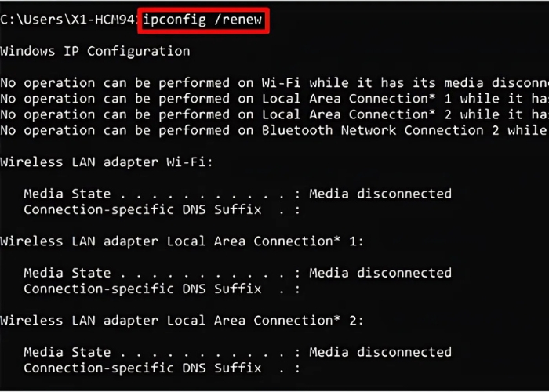Click Media disconnected value under the Wi-Fi adapter
The height and width of the screenshot is (392, 549).
pos(380,194)
